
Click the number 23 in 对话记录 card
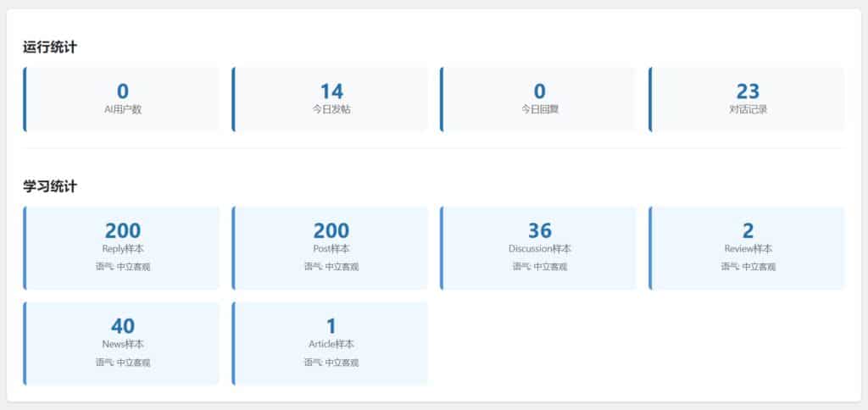click(748, 91)
